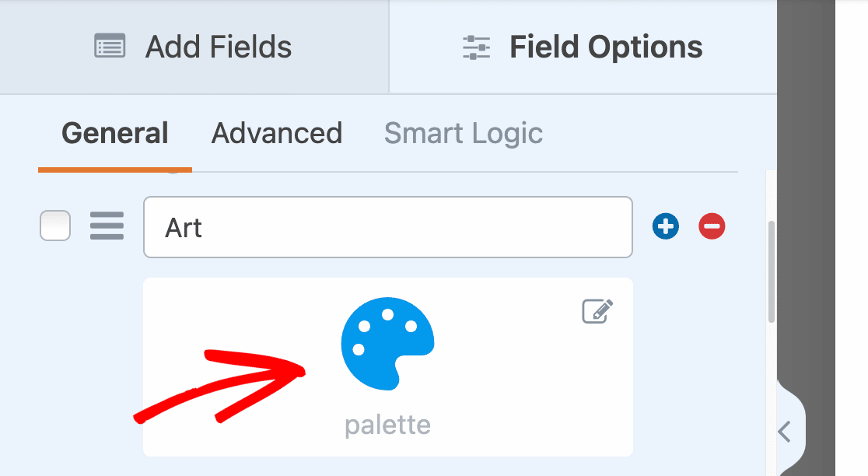
Task: Click the Add Fields form icon
Action: pyautogui.click(x=110, y=47)
